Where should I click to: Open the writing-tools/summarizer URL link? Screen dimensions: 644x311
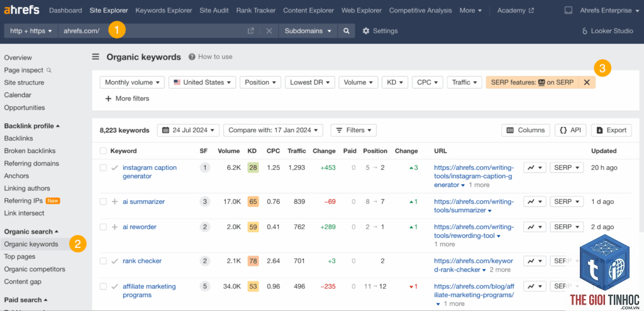474,206
